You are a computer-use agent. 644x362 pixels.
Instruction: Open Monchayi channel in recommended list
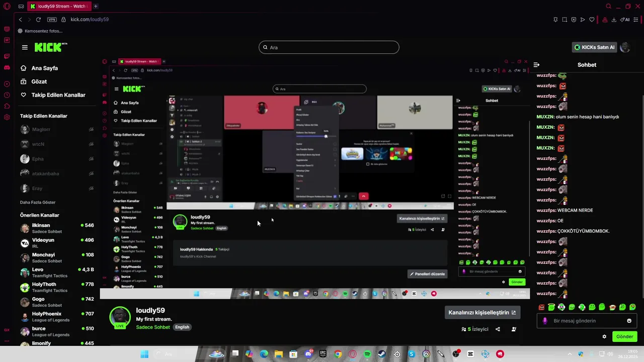tap(57, 258)
